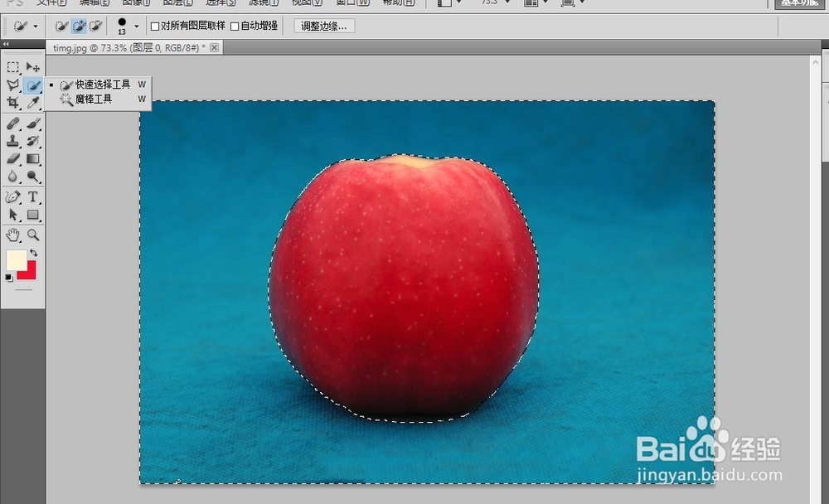Select the Eraser tool
829x504 pixels.
coord(12,158)
